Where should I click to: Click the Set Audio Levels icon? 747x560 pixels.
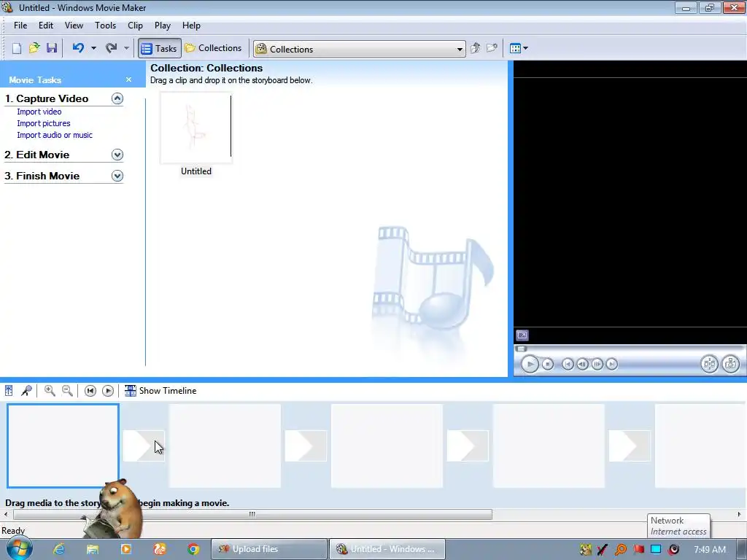point(9,391)
